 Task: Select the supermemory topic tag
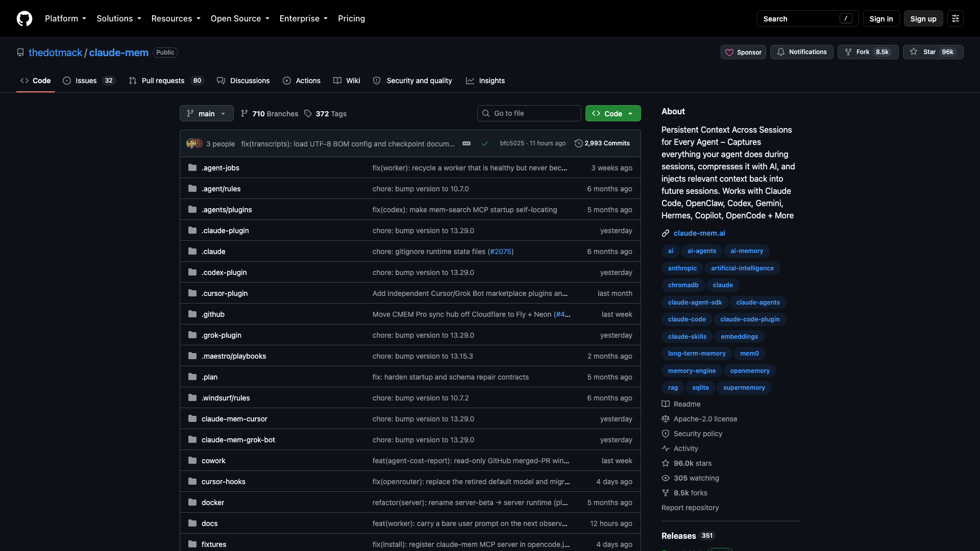[x=744, y=388]
